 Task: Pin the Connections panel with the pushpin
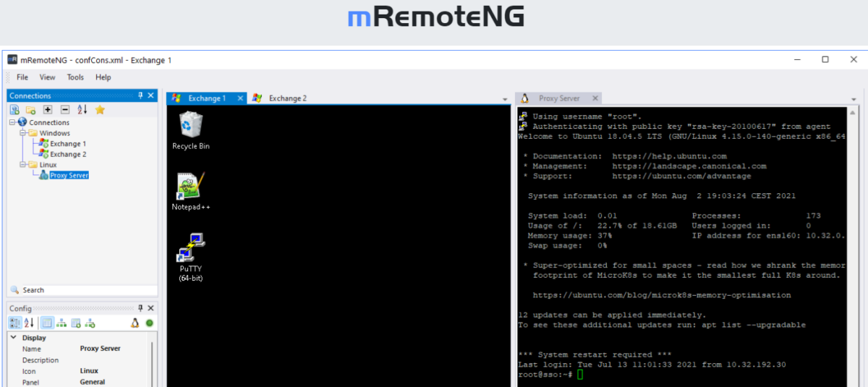140,95
